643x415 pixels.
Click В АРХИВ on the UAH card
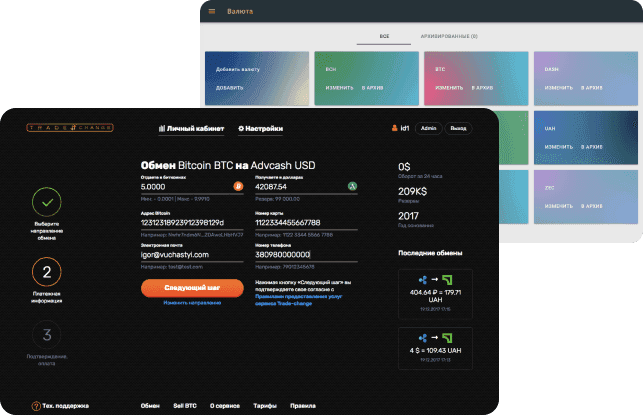coord(592,147)
